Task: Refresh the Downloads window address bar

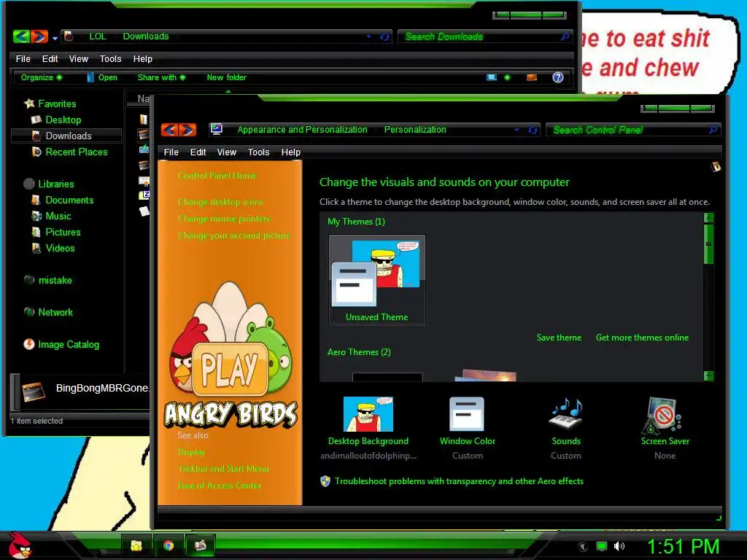Action: (384, 36)
